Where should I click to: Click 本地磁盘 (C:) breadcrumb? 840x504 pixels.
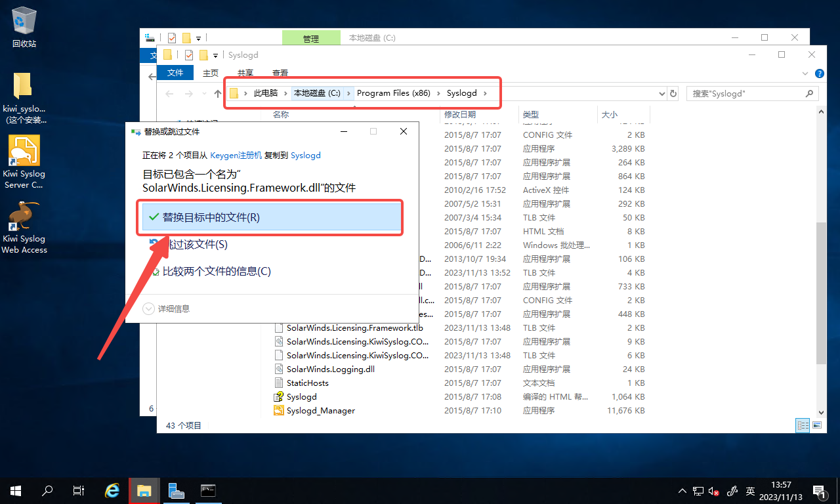(317, 93)
